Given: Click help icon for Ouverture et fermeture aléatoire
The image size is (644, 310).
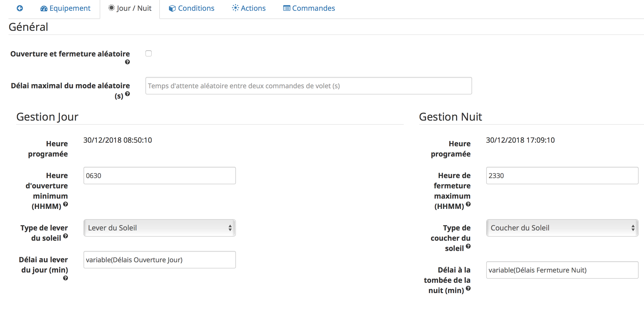Looking at the screenshot, I should point(127,62).
